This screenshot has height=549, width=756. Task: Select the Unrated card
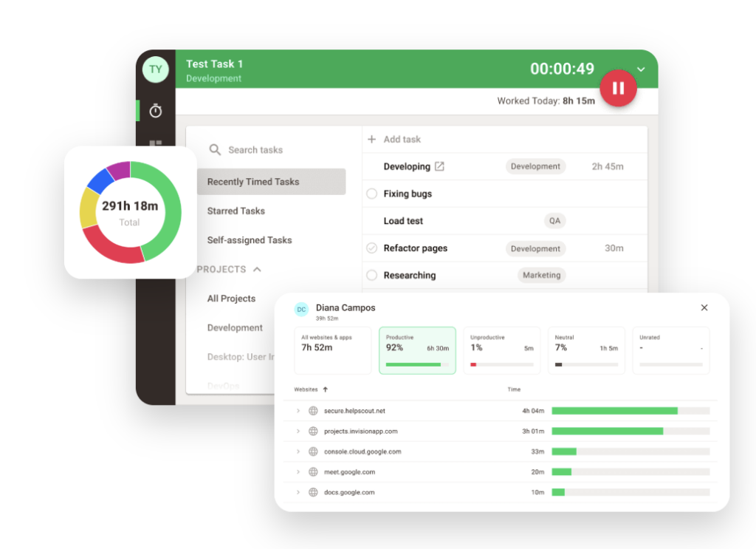[671, 351]
